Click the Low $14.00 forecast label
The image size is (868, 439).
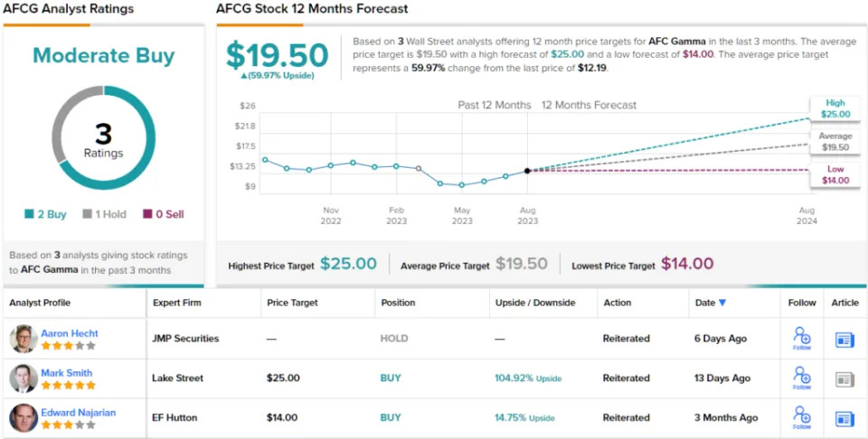click(835, 175)
